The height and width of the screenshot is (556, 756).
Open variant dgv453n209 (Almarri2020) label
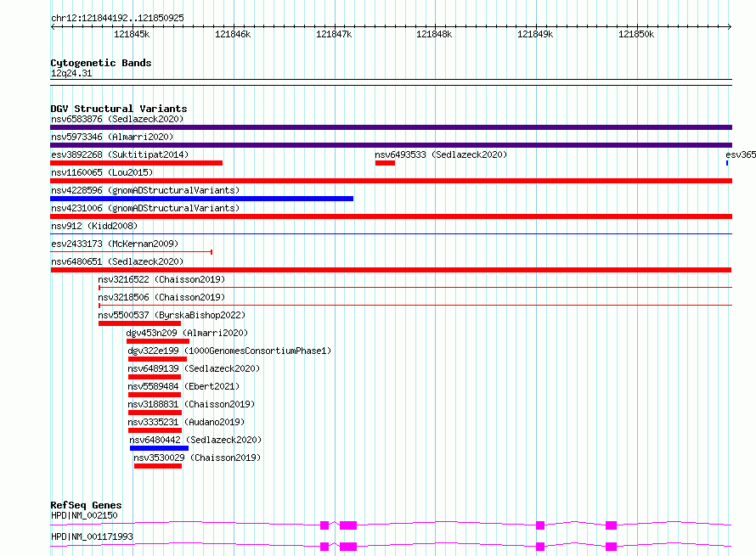187,333
